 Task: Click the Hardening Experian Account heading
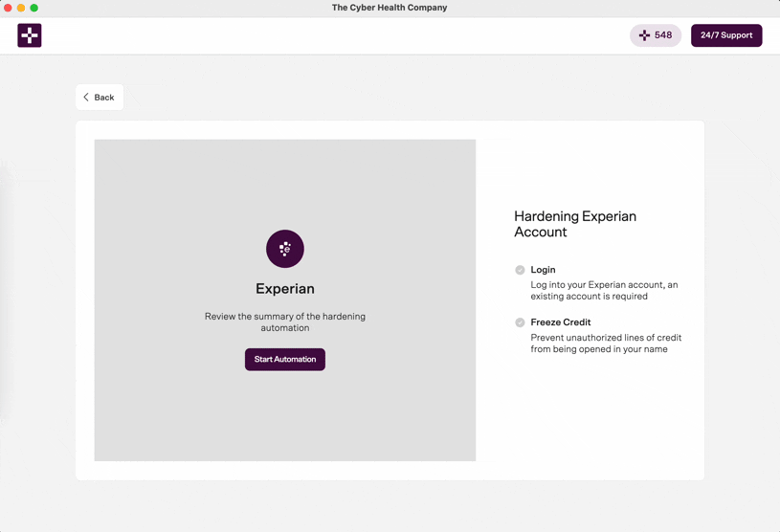click(x=575, y=224)
